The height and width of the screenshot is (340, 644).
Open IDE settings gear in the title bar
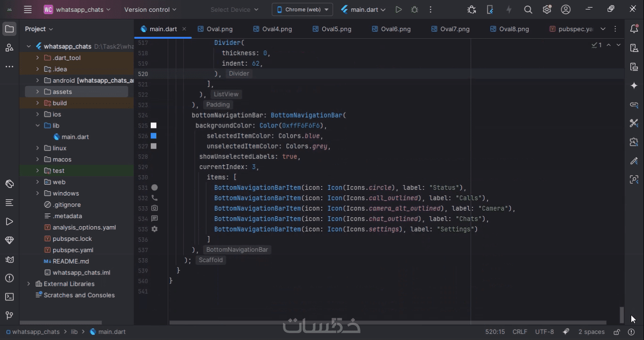547,9
